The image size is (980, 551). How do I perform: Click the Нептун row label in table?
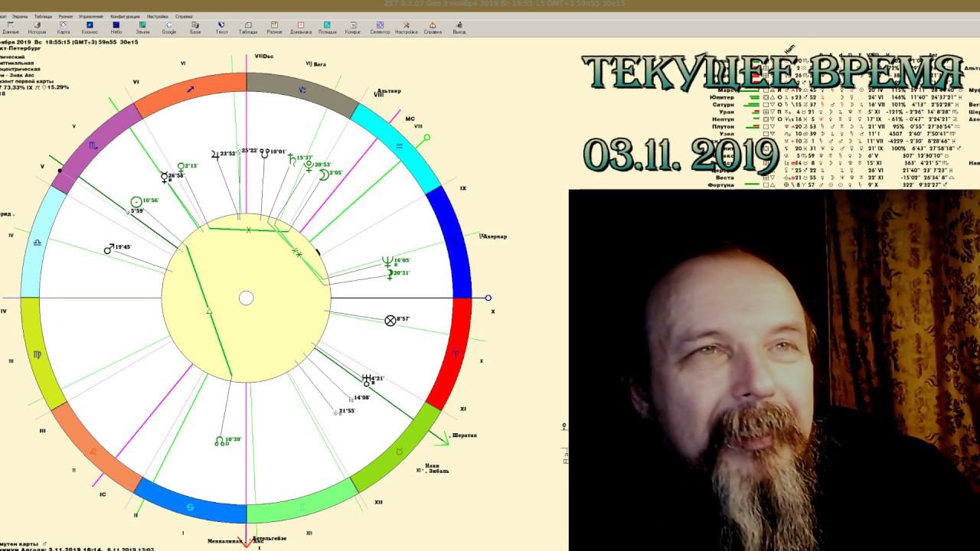click(722, 119)
